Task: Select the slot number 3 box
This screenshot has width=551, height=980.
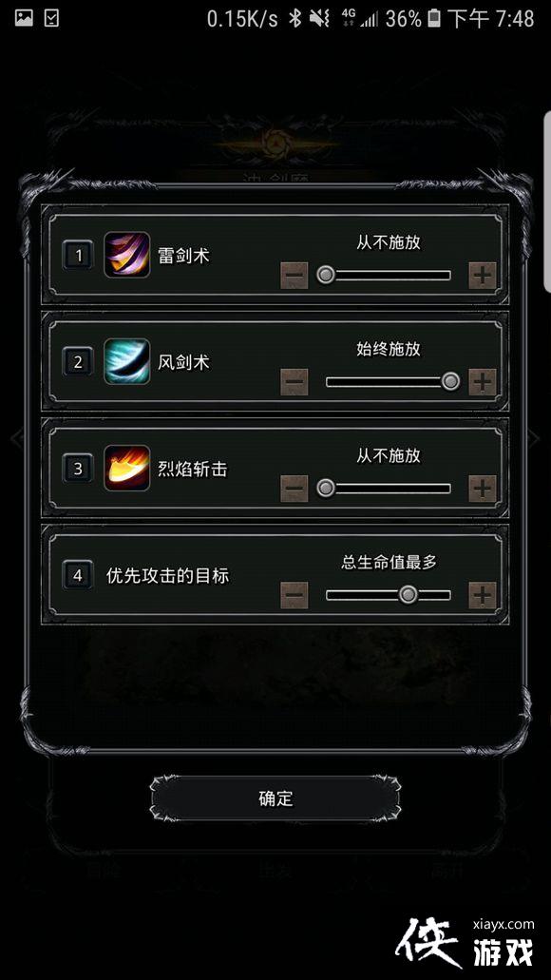Action: 78,469
